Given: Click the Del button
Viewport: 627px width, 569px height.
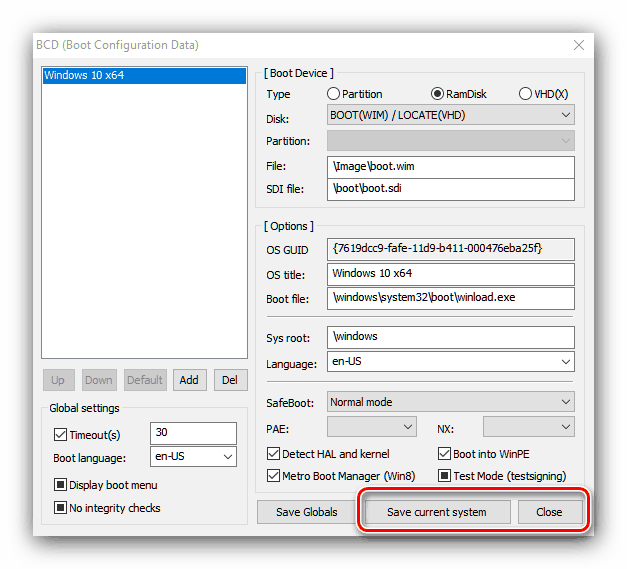Looking at the screenshot, I should pos(230,380).
